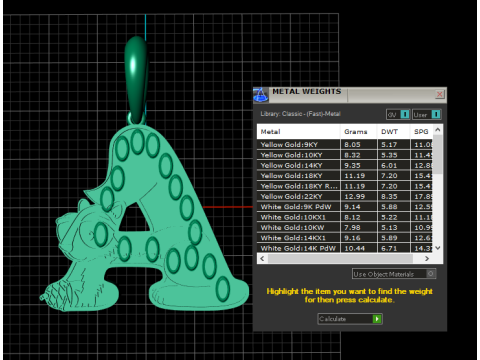480x360 pixels.
Task: Toggle the GV switch
Action: tap(398, 115)
